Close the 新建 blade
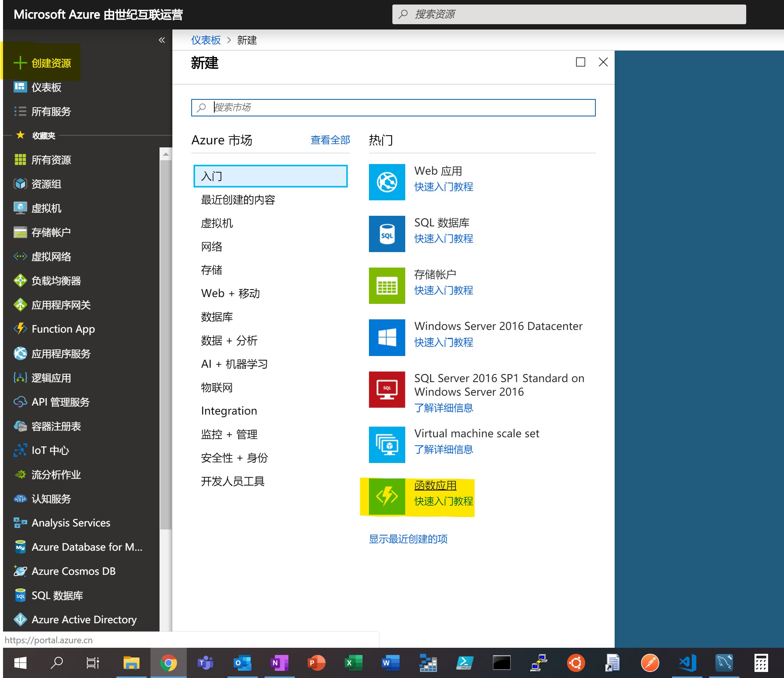This screenshot has width=784, height=678. click(x=603, y=62)
